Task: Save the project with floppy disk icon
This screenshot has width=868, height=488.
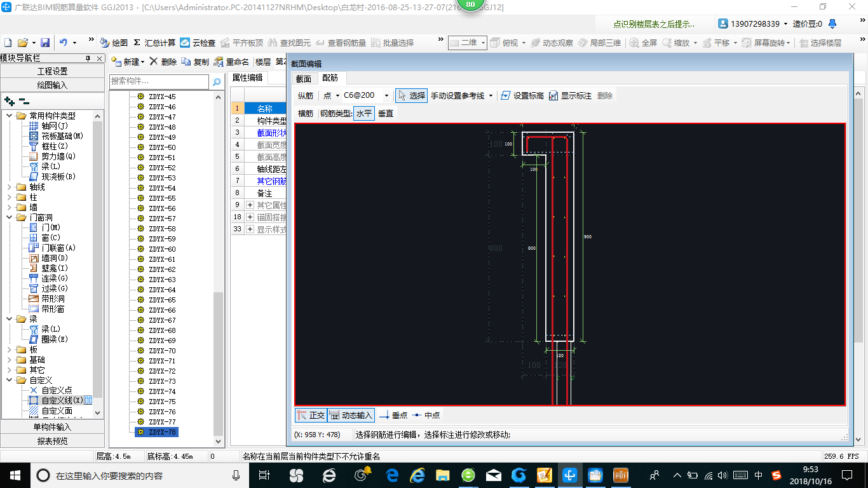Action: coord(45,43)
